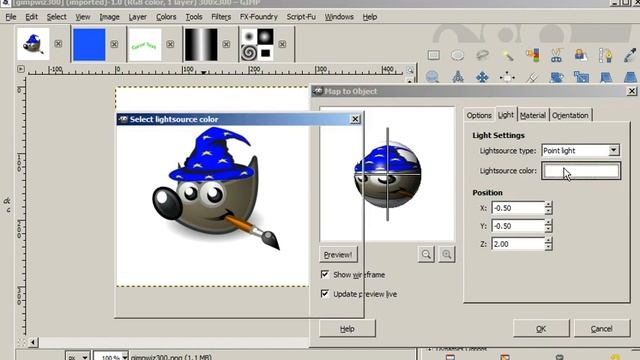Click the Preview! button
Image resolution: width=640 pixels, height=360 pixels.
coord(338,254)
